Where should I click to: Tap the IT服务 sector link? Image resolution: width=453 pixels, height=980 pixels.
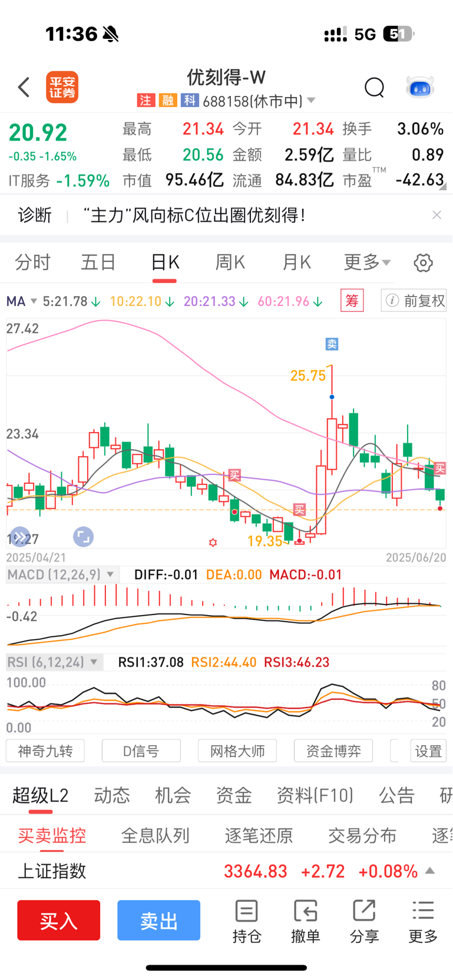point(59,180)
